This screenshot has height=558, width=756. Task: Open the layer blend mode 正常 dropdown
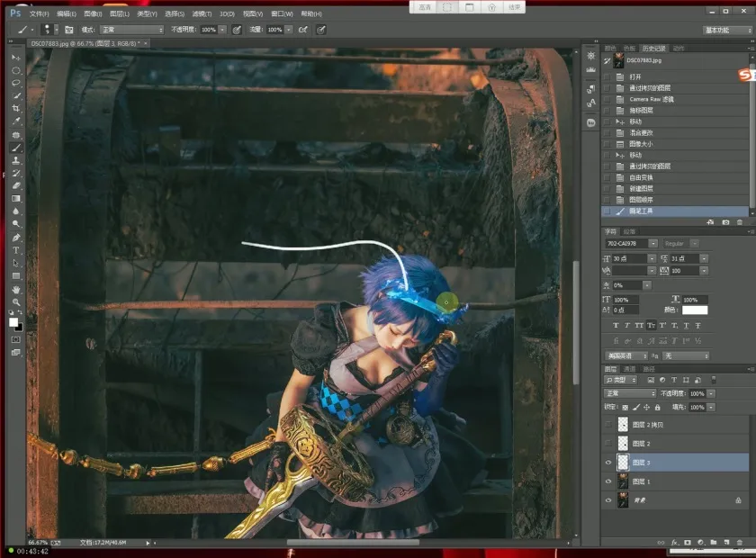(x=630, y=394)
